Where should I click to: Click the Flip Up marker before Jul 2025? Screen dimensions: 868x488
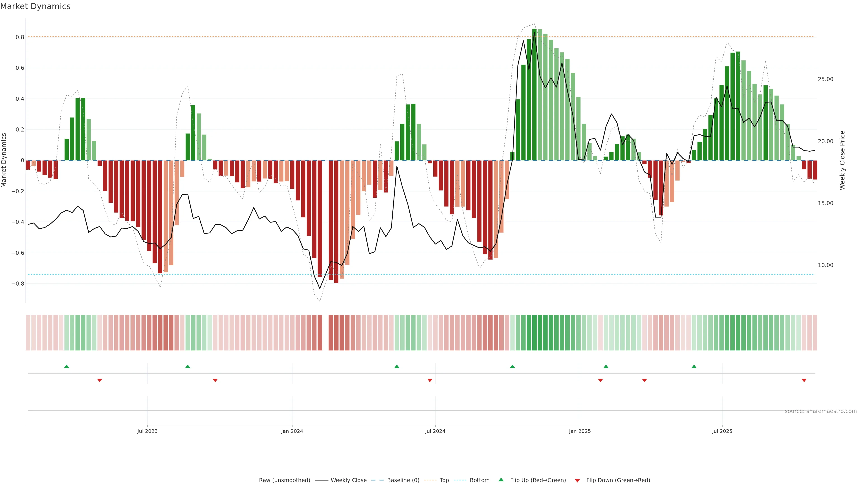click(x=694, y=366)
